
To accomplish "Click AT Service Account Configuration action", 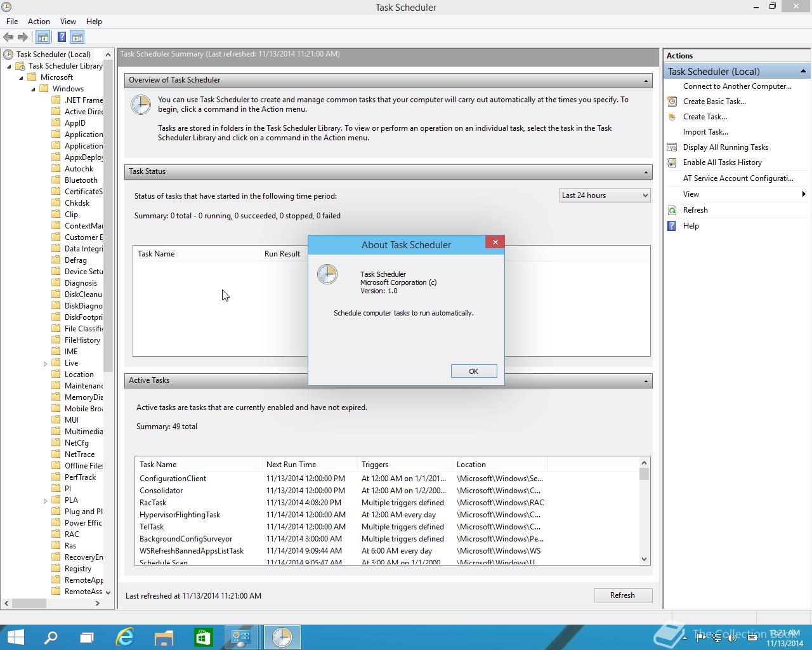I will 738,178.
